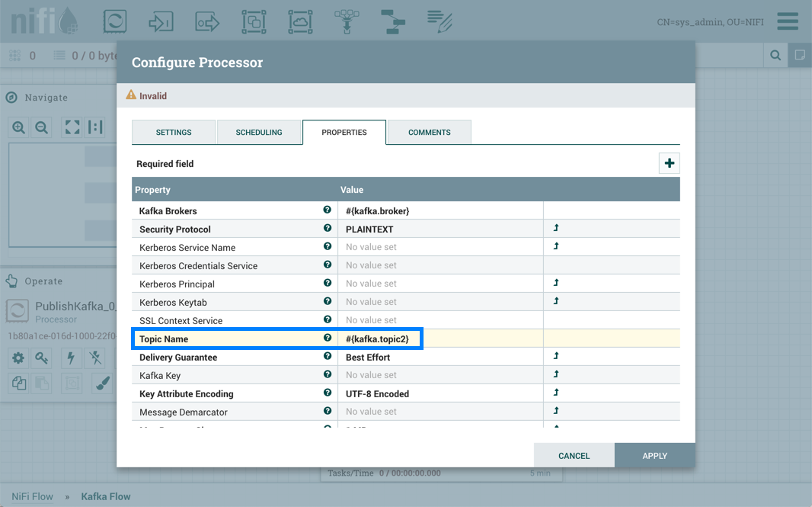Click the search magnifier icon
This screenshot has height=507, width=812.
(775, 55)
